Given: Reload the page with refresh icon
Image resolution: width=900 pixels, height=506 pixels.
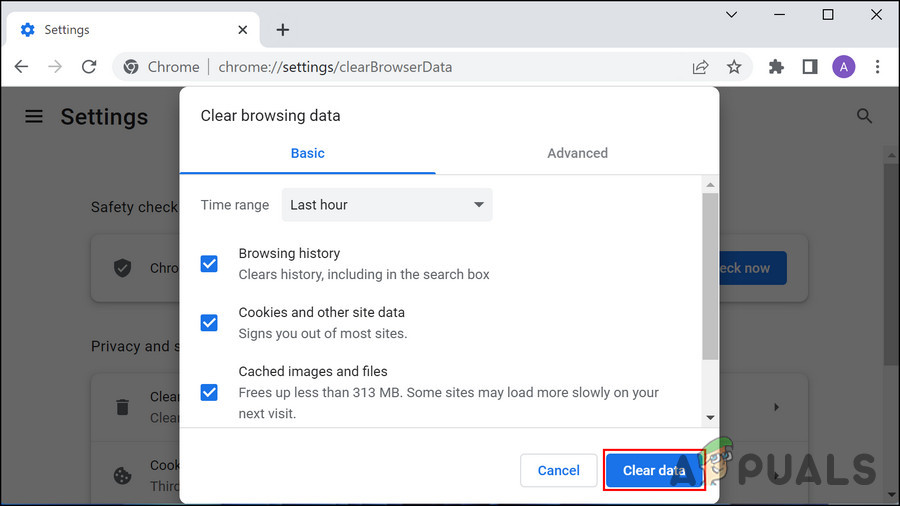Looking at the screenshot, I should click(89, 67).
